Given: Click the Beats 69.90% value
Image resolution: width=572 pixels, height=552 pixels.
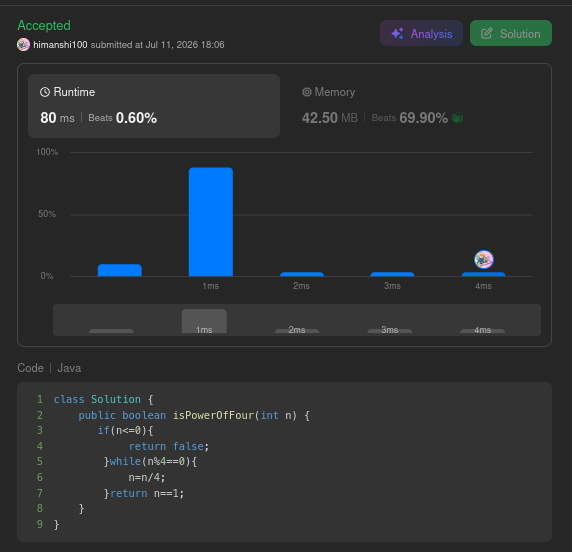Looking at the screenshot, I should (410, 117).
